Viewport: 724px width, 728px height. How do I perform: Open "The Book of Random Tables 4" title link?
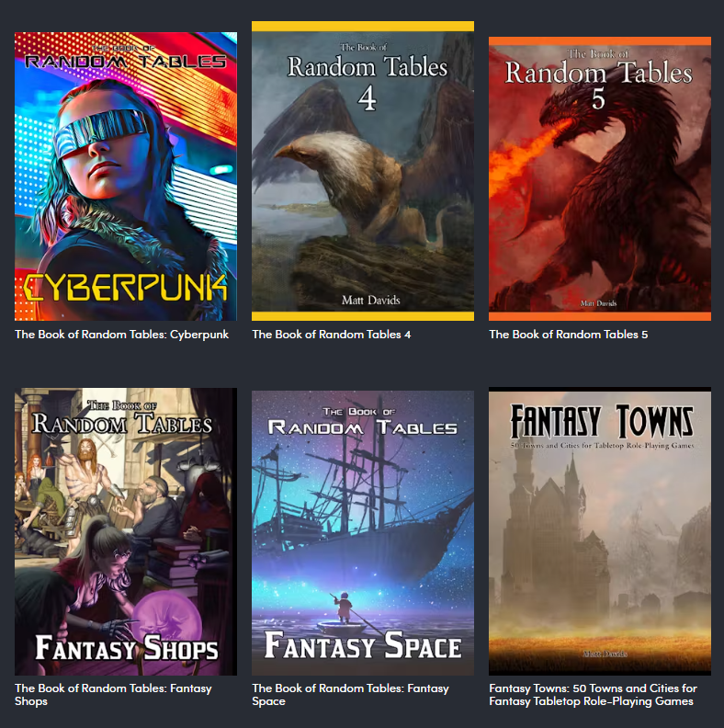(x=332, y=335)
